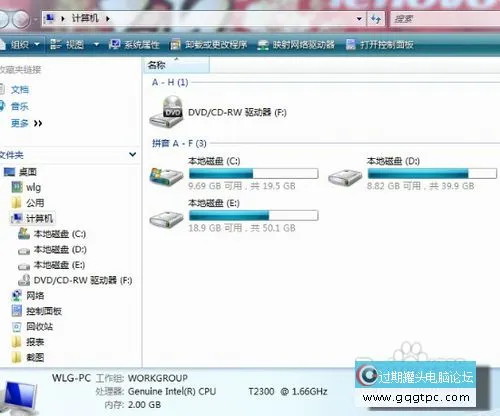
Task: Select 截图 folder in tree
Action: tap(35, 357)
